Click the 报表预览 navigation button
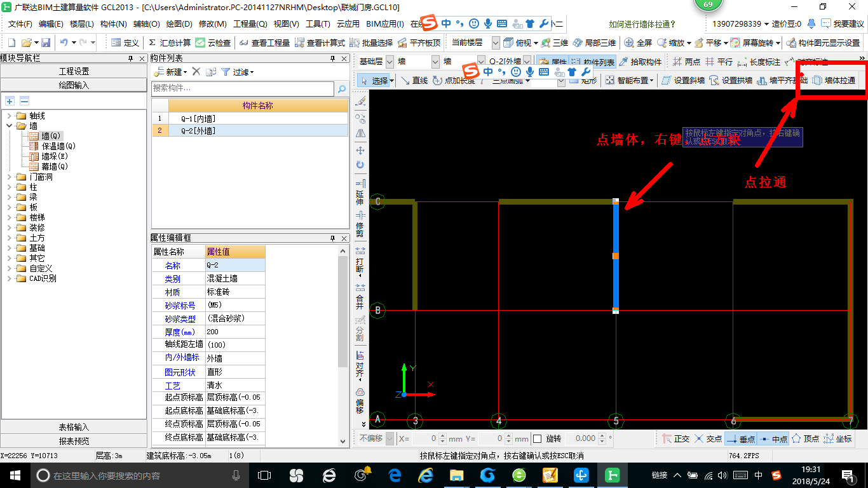Screen dimensions: 868x488 coord(74,440)
